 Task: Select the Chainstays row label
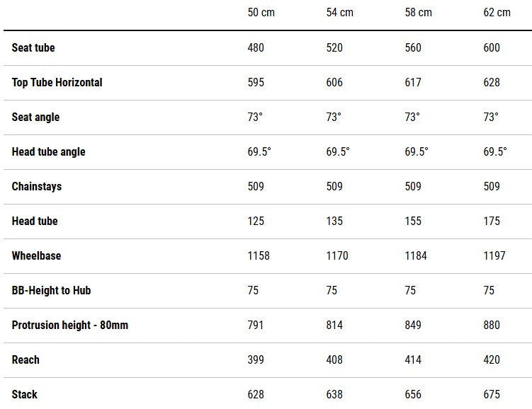coord(37,186)
